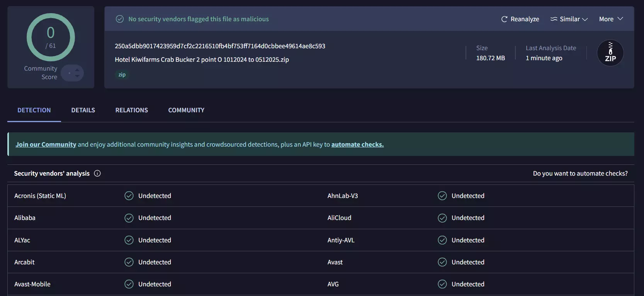Screen dimensions: 644x296
Task: Follow the 'Join our Community' link
Action: (46, 144)
